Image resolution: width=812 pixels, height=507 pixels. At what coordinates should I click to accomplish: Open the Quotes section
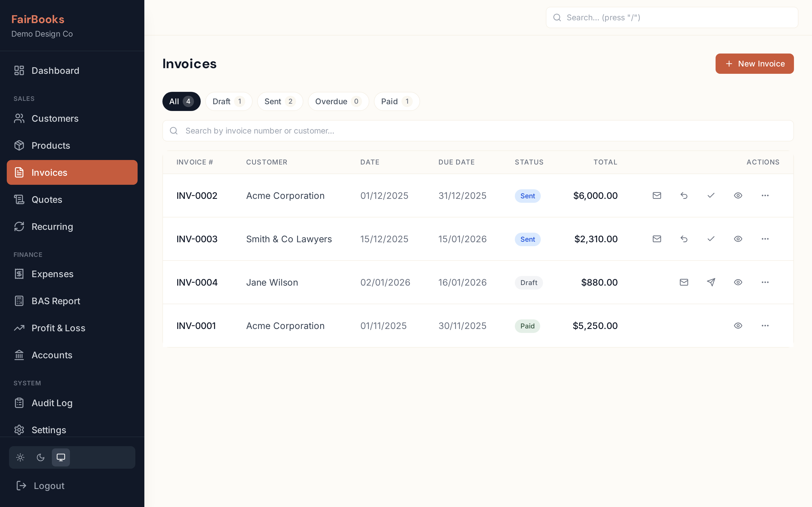(47, 199)
